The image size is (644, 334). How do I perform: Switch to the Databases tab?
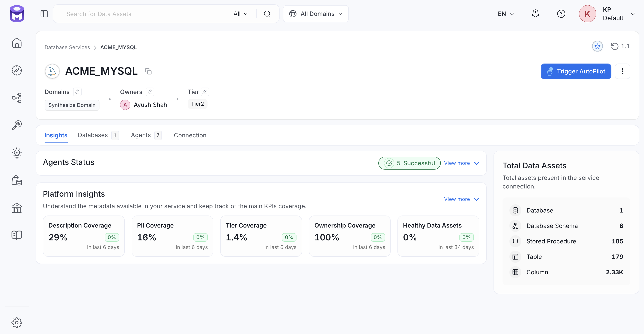pyautogui.click(x=98, y=135)
